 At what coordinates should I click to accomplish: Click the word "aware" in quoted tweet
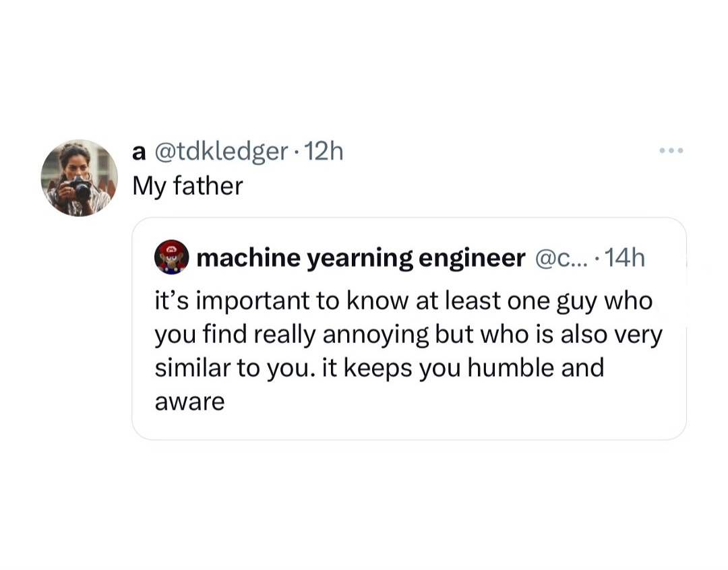[x=189, y=402]
